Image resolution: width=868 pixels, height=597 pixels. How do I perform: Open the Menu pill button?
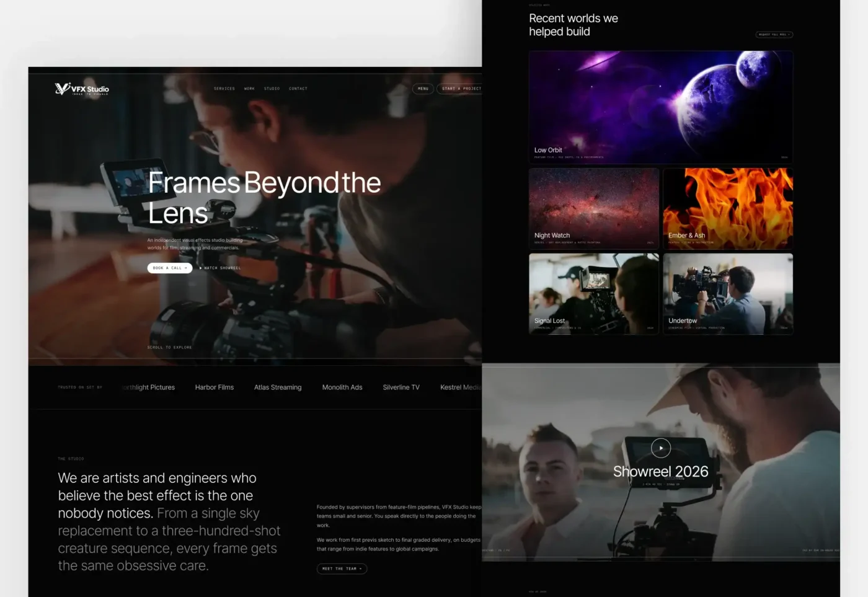tap(423, 89)
